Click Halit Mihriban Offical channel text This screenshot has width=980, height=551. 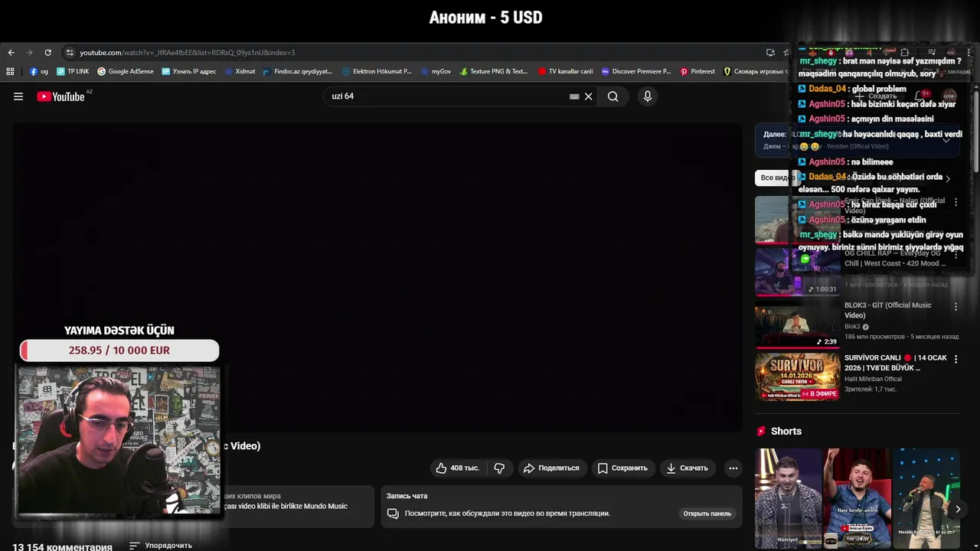(x=873, y=379)
